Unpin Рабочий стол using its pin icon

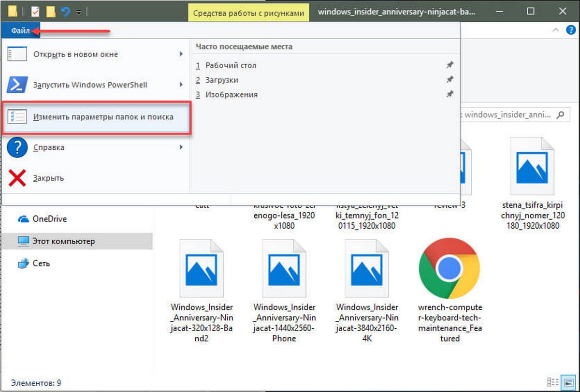coord(450,65)
